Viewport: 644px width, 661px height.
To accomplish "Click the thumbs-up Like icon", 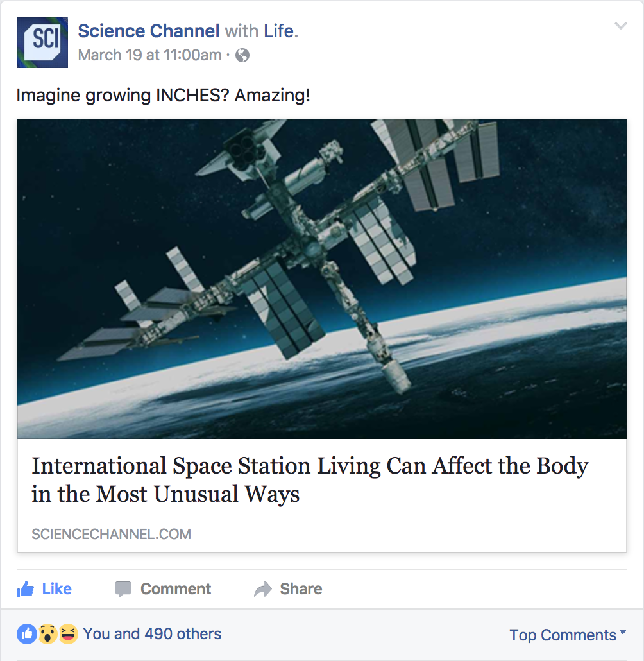I will [x=26, y=589].
